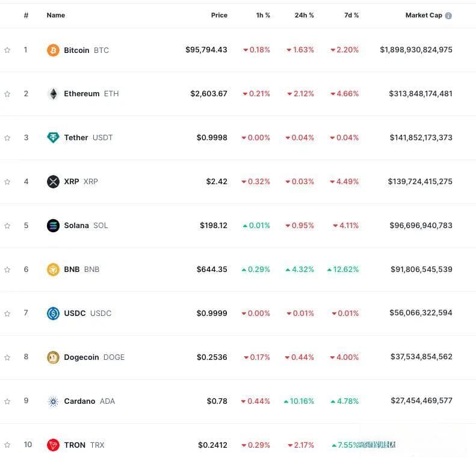Sort by 7d % column header
The width and height of the screenshot is (476, 467).
click(x=351, y=15)
